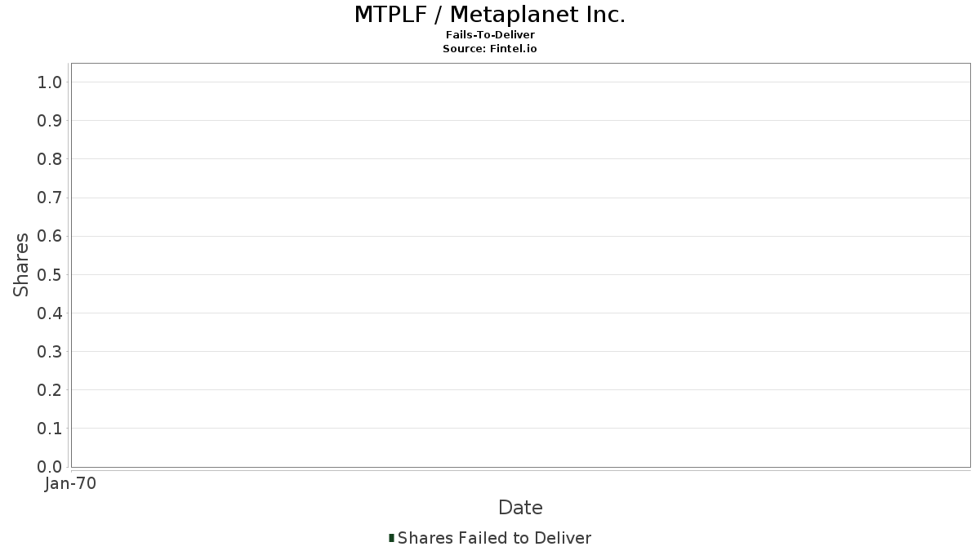
Task: Click the 0.7 y-axis tick label
Action: coord(50,198)
